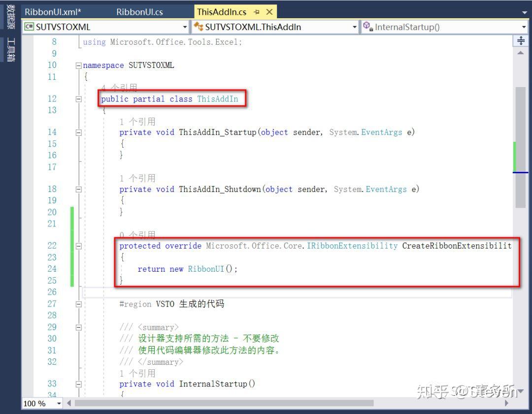The height and width of the screenshot is (414, 532).
Task: Click the horizontal scrollbar thumb
Action: pos(224,403)
